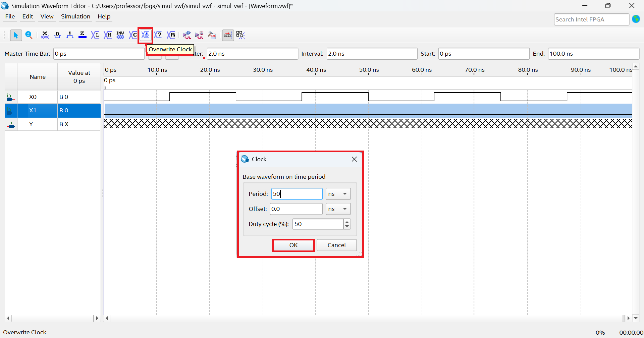Select the Zoom tool in toolbar
This screenshot has height=338, width=644.
29,35
